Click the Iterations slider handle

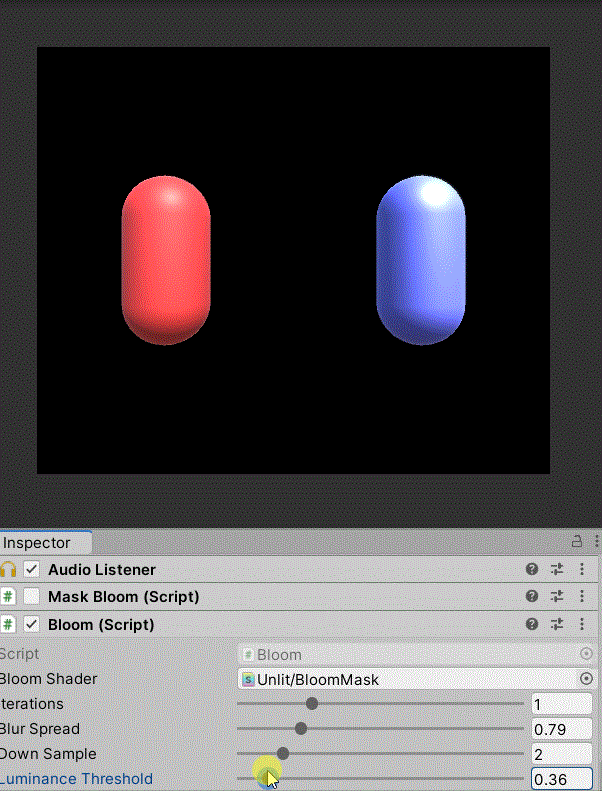pos(312,703)
